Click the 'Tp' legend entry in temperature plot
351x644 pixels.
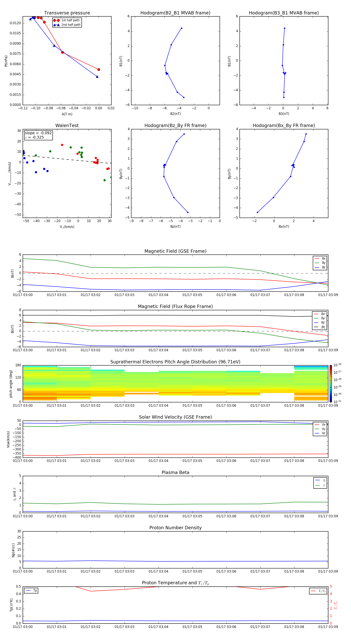tap(31, 591)
